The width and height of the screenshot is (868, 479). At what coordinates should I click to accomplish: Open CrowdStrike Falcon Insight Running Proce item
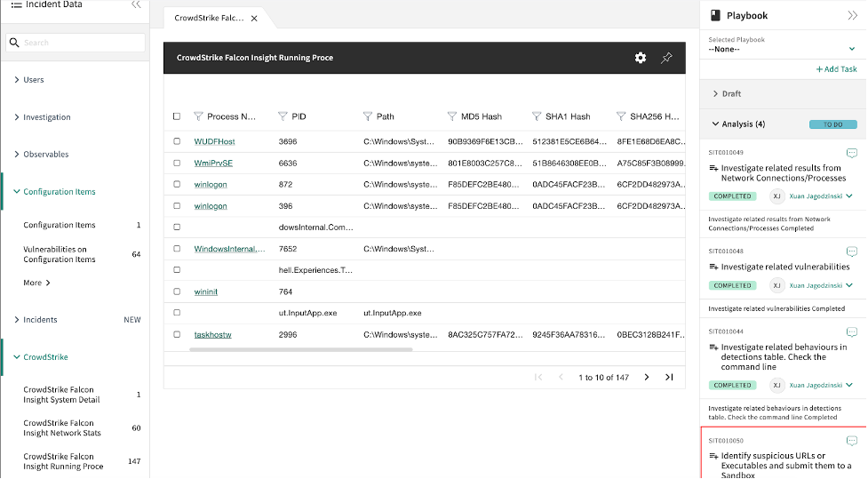[63, 461]
